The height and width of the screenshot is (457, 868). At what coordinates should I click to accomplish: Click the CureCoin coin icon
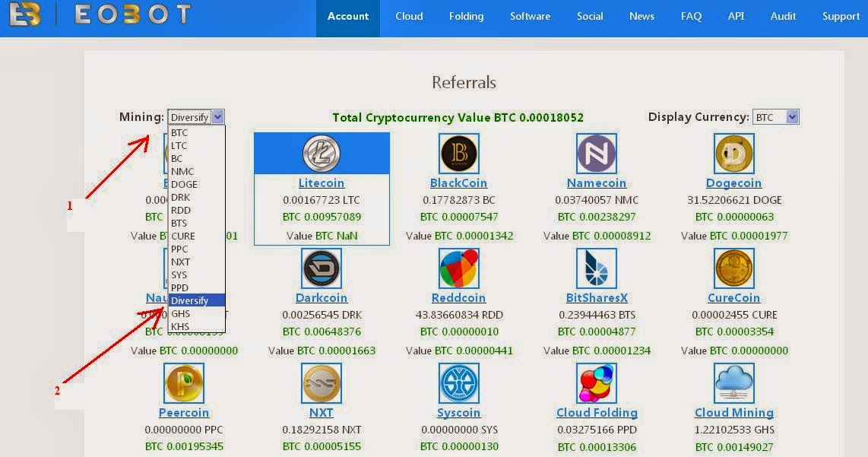click(x=734, y=268)
